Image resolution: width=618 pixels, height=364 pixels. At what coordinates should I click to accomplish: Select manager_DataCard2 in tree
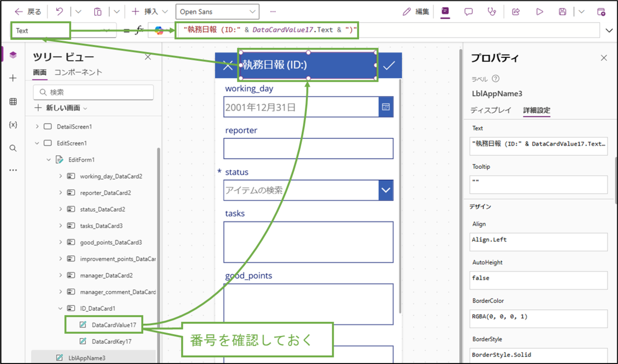point(106,275)
